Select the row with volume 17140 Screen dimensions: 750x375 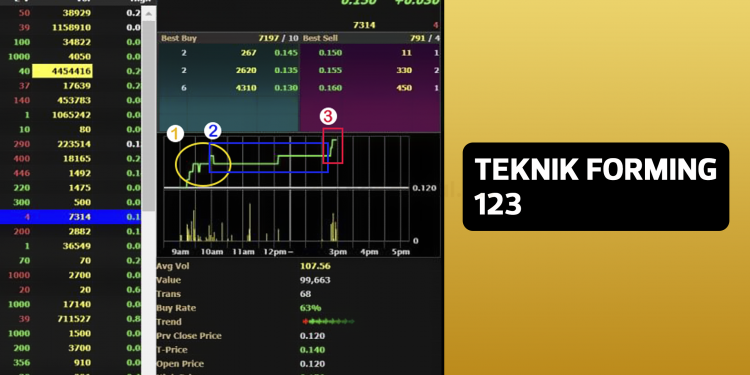pyautogui.click(x=71, y=304)
